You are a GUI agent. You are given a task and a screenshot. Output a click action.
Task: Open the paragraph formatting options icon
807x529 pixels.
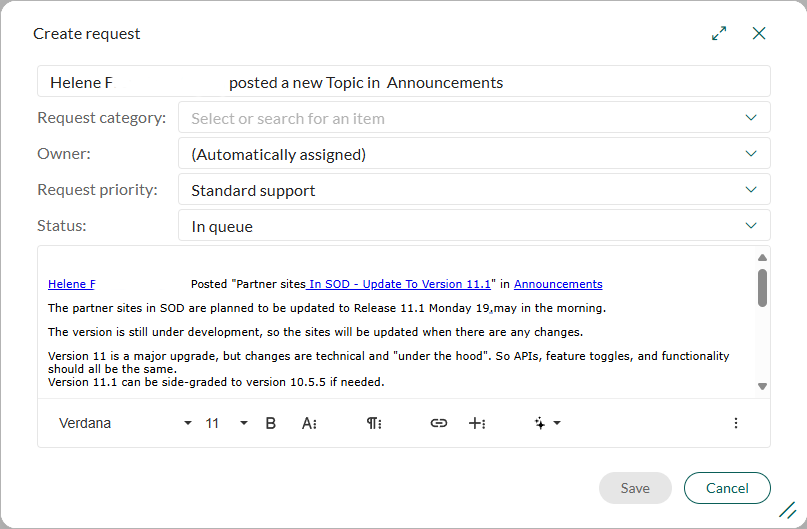pos(374,423)
